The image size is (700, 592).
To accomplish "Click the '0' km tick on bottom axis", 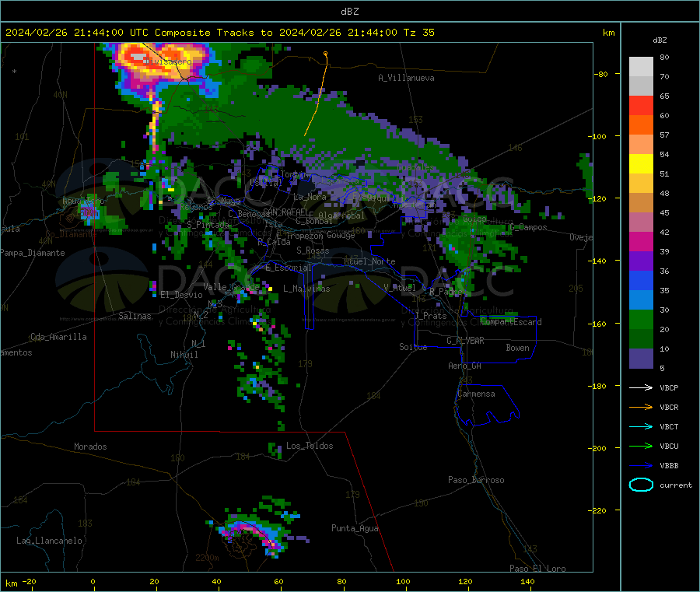I will [x=93, y=581].
